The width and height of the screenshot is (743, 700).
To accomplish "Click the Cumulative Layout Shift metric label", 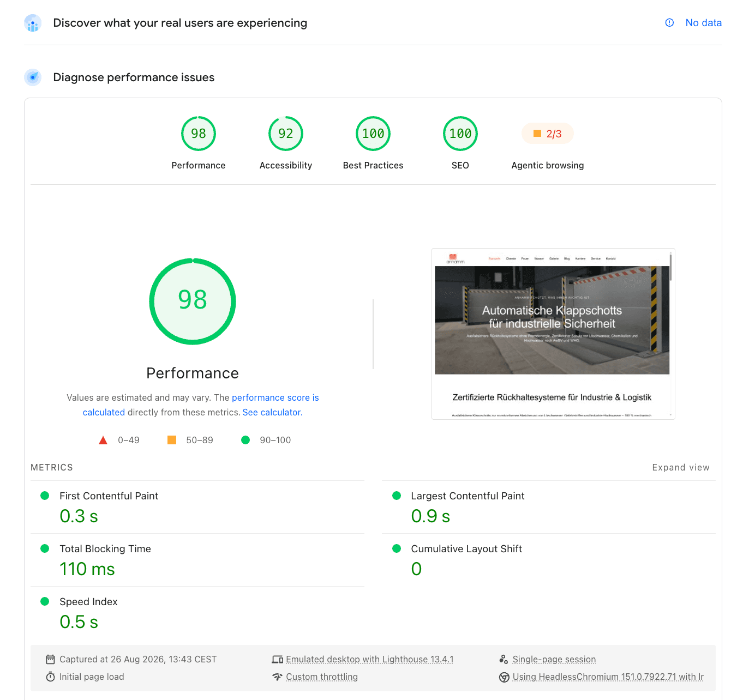I will [466, 548].
